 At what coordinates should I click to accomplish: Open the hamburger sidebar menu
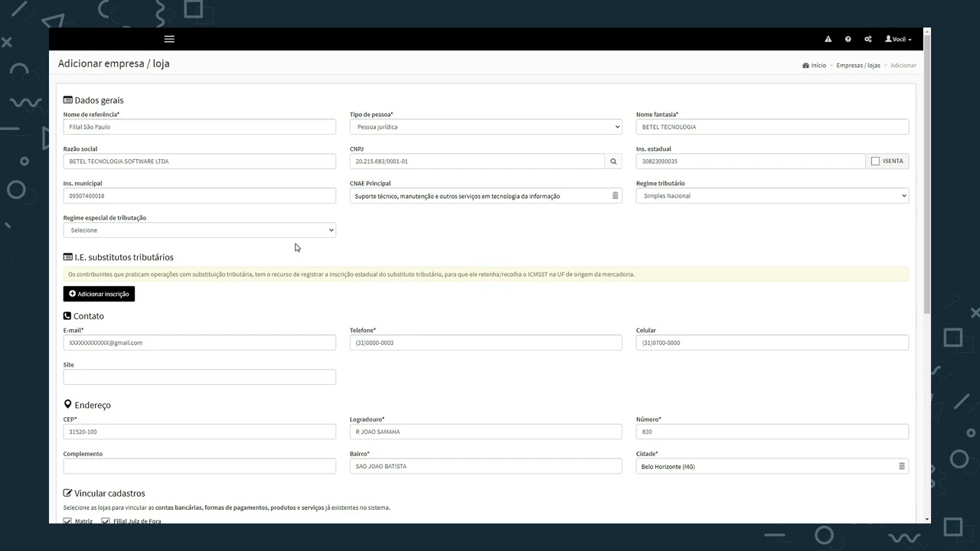(x=169, y=39)
